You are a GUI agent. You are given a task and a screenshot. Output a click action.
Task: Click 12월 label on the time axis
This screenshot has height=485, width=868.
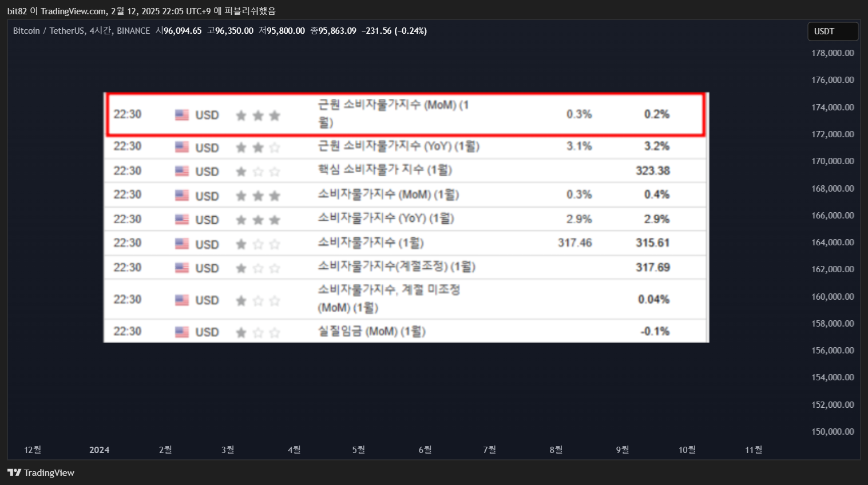pos(33,450)
